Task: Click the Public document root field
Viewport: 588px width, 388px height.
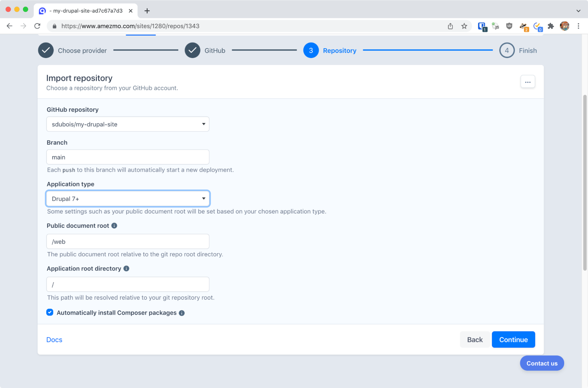Action: coord(128,242)
